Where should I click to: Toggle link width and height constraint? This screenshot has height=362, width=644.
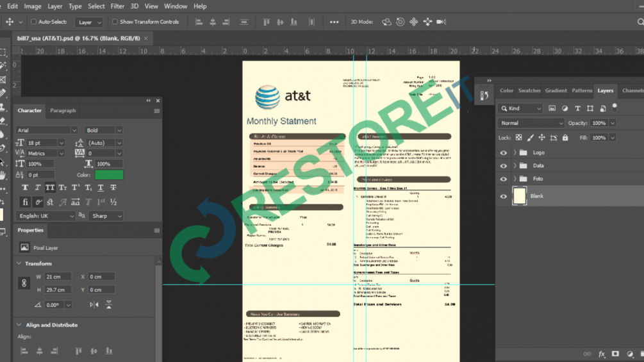coord(24,283)
